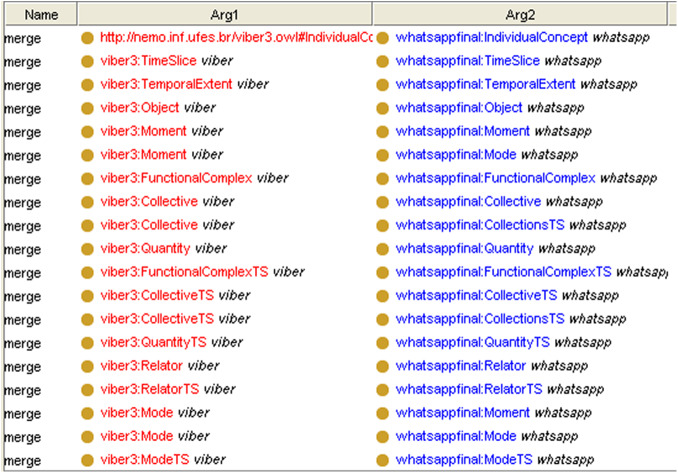This screenshot has width=678, height=473.
Task: Select the merge cell in the viber3:Quantity row
Action: [x=22, y=248]
